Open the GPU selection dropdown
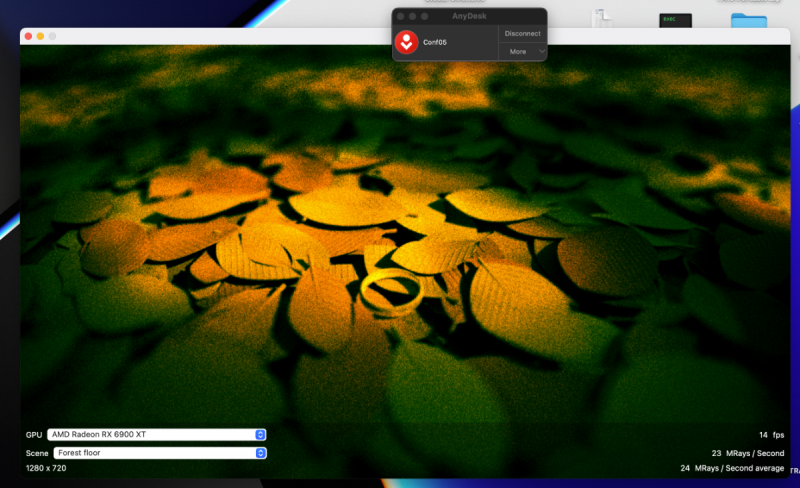The height and width of the screenshot is (488, 800). (x=157, y=434)
